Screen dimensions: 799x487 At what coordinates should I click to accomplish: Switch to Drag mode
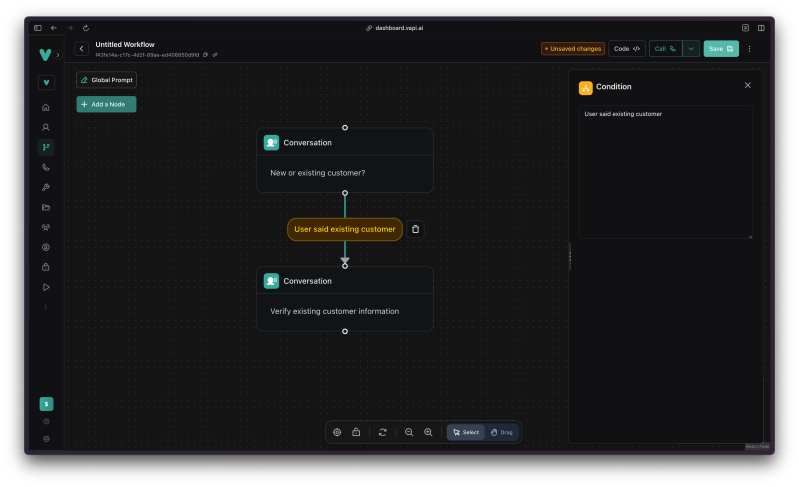502,432
